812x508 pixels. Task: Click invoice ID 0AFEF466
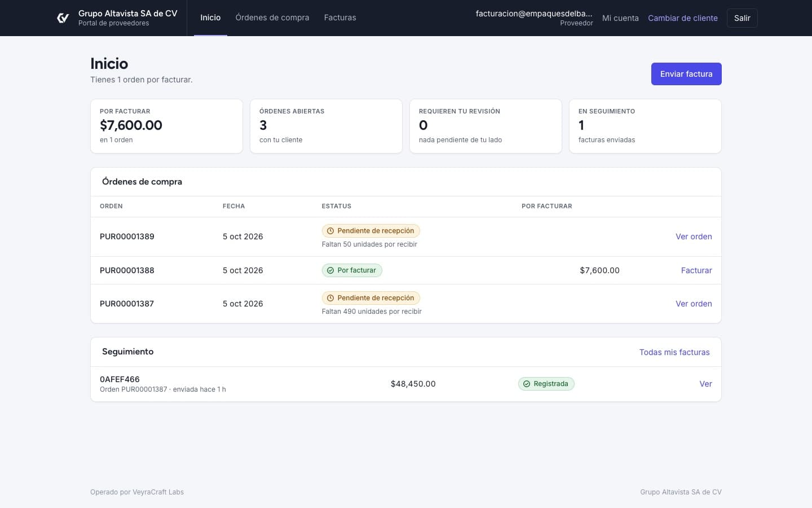coord(120,379)
